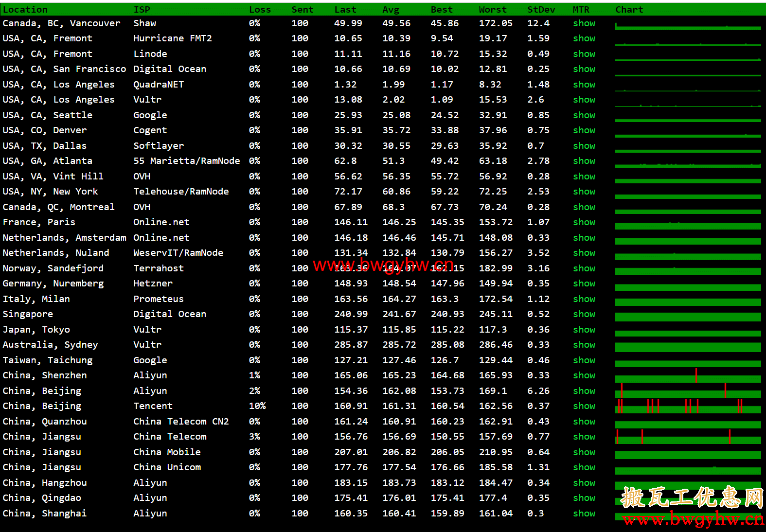Click the Shenzhen Aliyun latency chart
Screen dimensions: 766x532
pos(688,375)
